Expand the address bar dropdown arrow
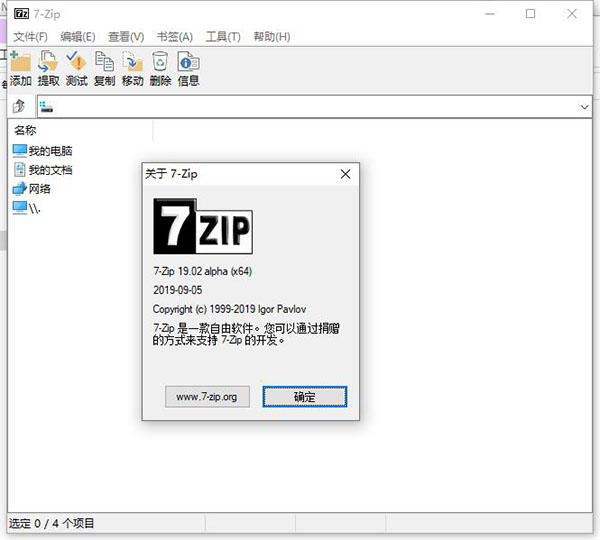The image size is (600, 540). coord(584,107)
